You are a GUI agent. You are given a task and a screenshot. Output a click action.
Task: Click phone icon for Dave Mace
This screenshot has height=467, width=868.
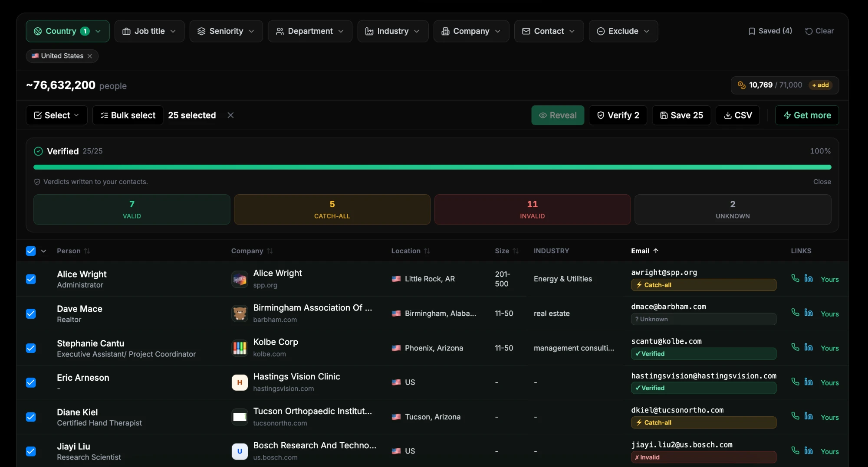(795, 313)
